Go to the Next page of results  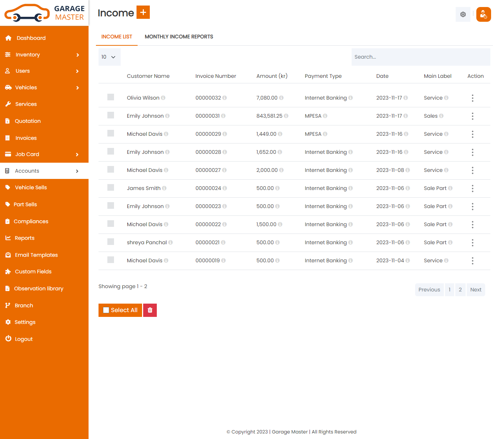pos(476,290)
